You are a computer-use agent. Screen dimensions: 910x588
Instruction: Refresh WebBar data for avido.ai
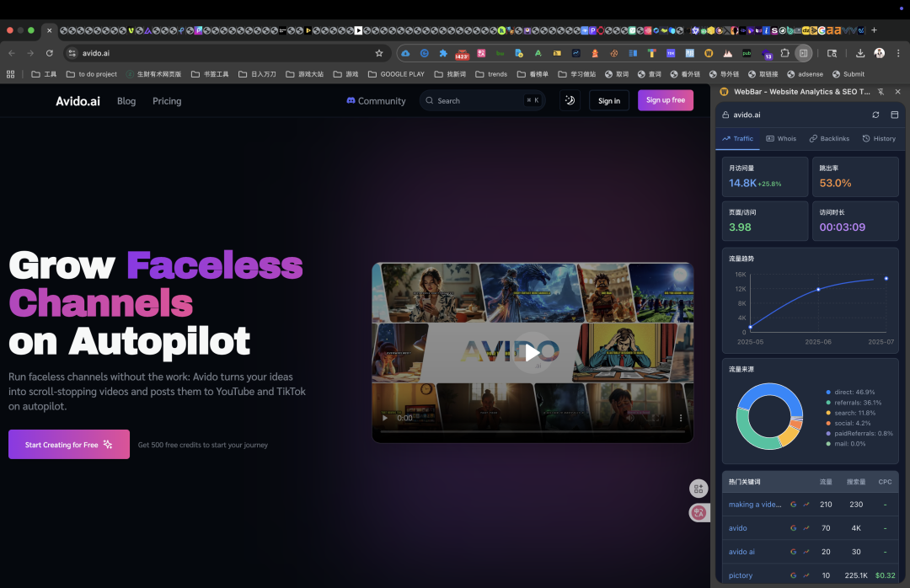coord(875,115)
